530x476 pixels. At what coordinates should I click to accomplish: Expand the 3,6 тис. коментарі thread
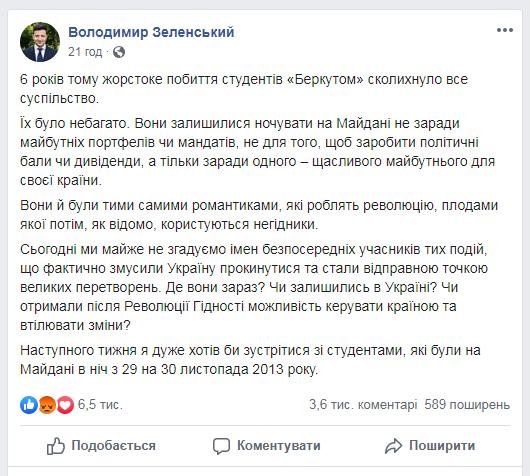(x=363, y=405)
